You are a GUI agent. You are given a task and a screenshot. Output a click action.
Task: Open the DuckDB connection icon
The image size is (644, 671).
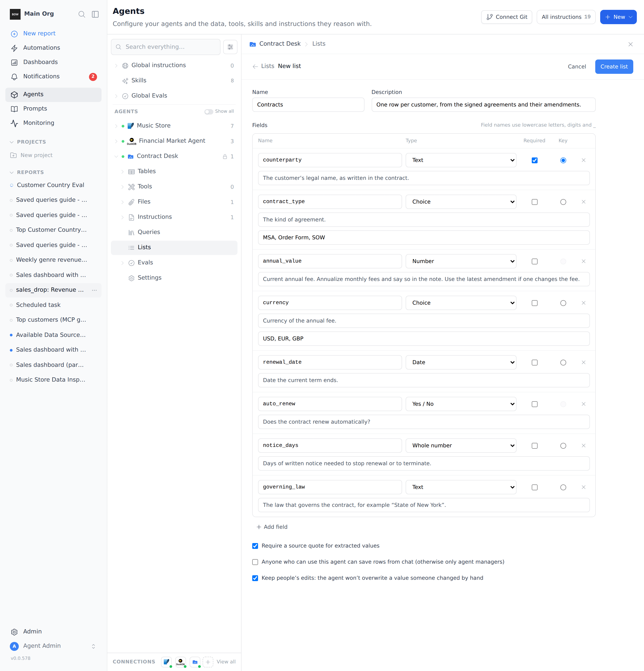[x=180, y=662]
